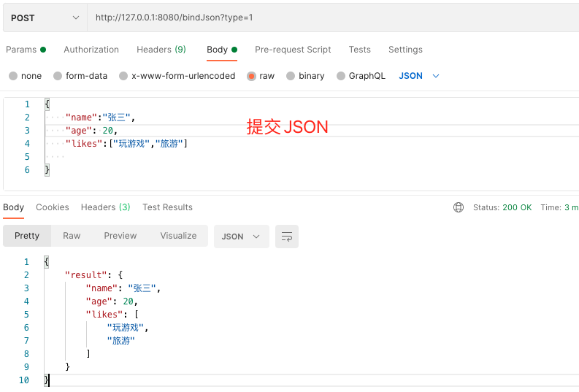The height and width of the screenshot is (392, 579).
Task: Select the form-data radio option
Action: 58,76
